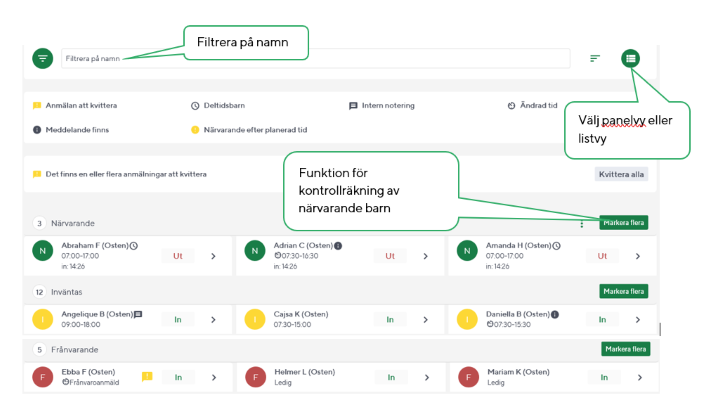Switch view with the green panel/list icon

pos(630,58)
